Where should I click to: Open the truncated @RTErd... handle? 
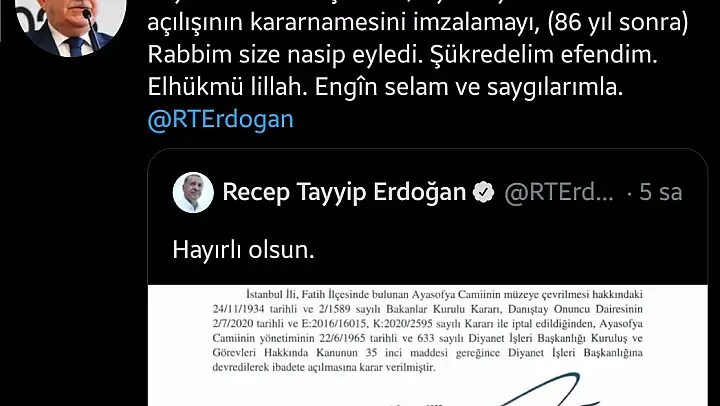(559, 192)
